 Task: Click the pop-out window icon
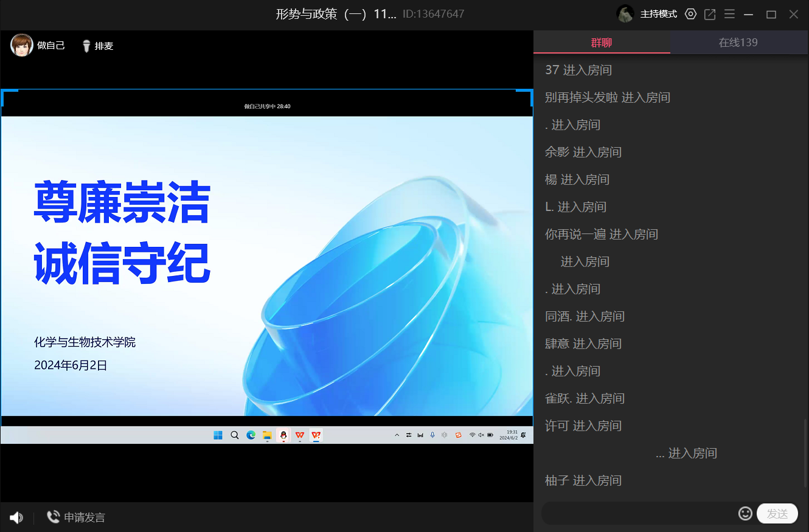tap(710, 14)
